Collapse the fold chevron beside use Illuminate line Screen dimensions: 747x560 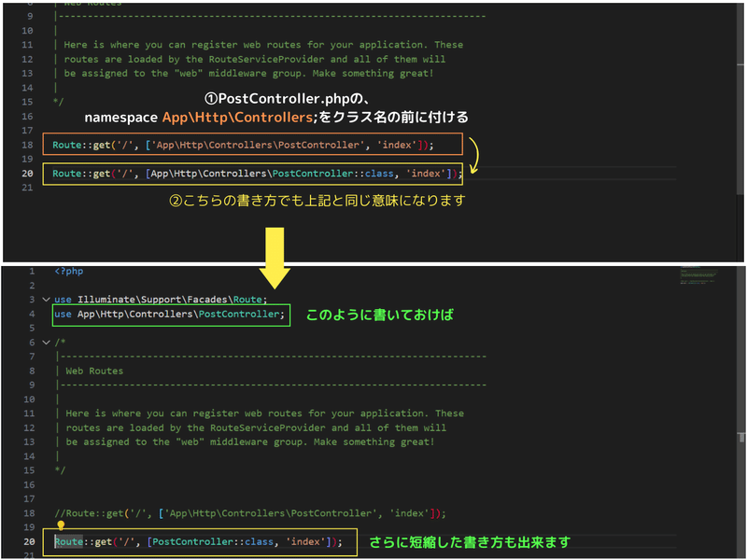pos(46,300)
